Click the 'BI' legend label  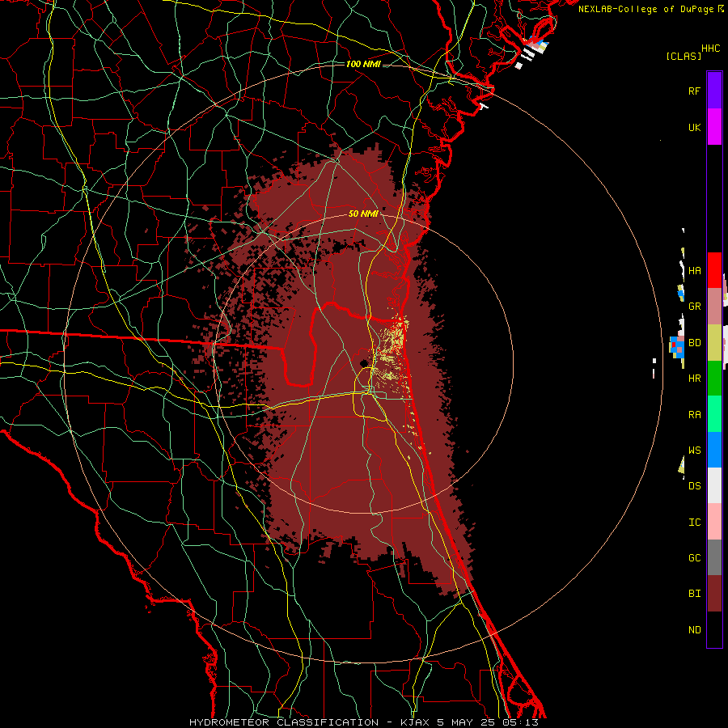tap(695, 594)
